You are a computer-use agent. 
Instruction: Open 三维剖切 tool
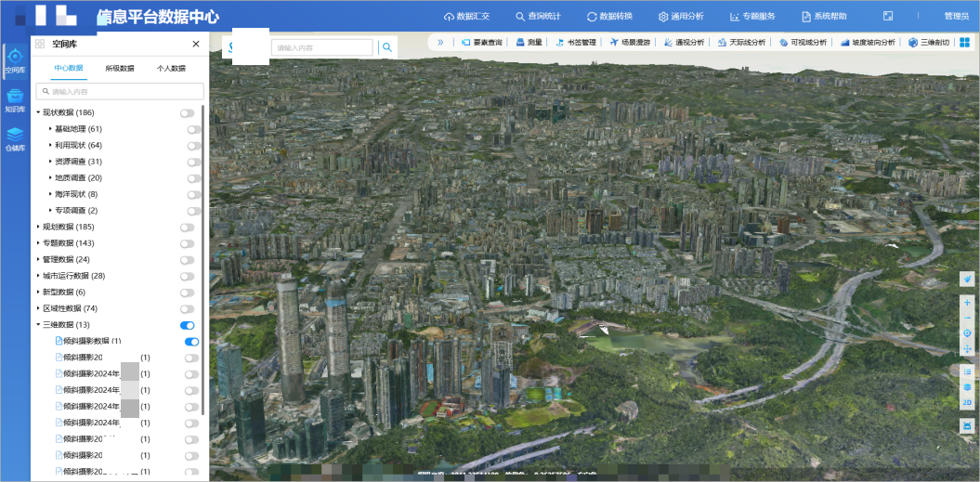[929, 43]
